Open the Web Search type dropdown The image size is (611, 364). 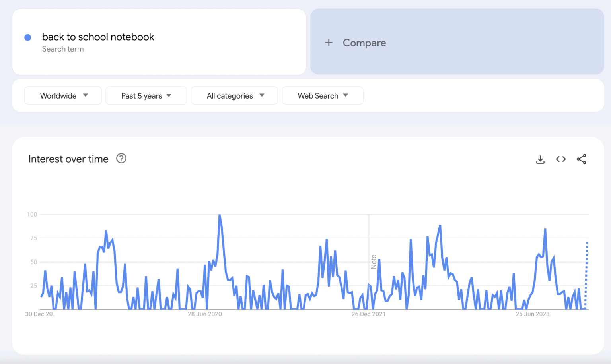point(323,96)
